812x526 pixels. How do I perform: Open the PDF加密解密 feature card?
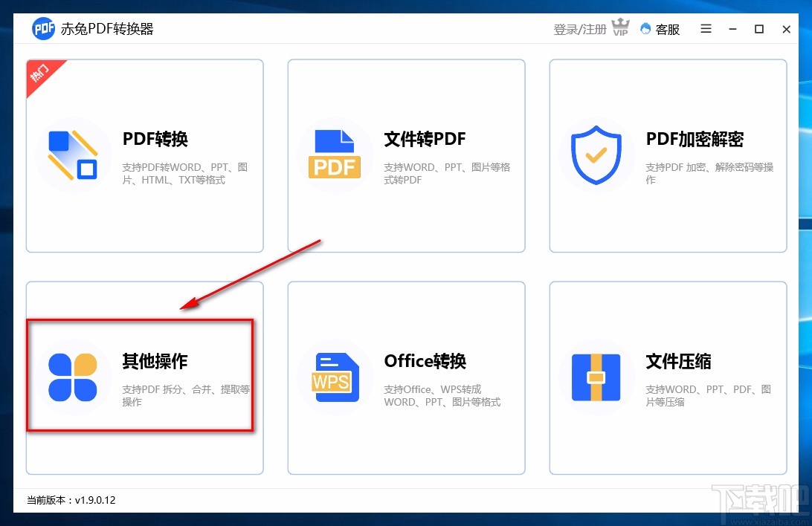(x=668, y=155)
